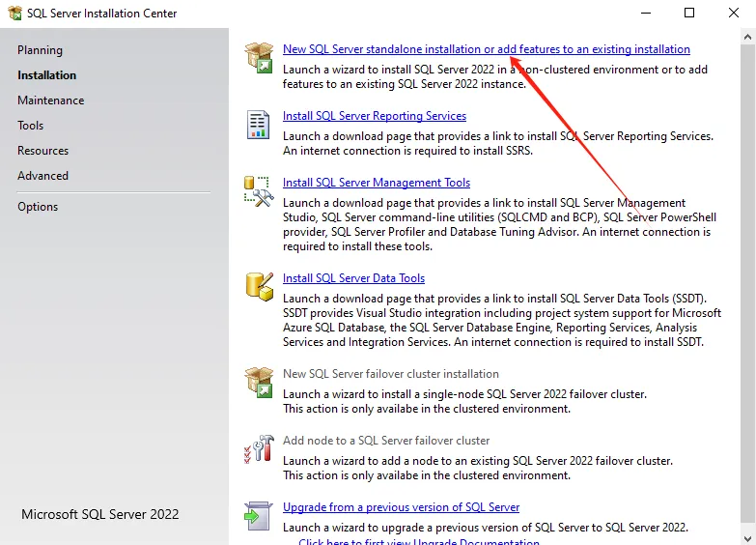Screen dimensions: 756x545
Task: Click the failover cluster installation icon
Action: [259, 383]
